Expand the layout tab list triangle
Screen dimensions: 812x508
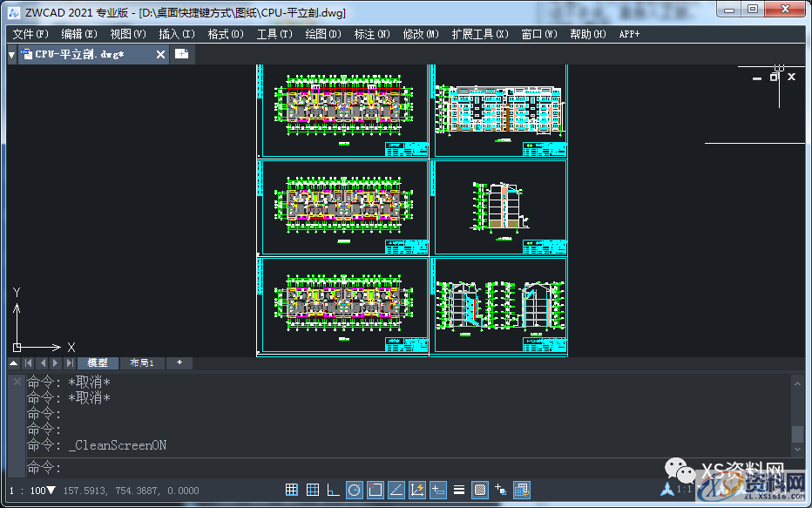click(14, 362)
